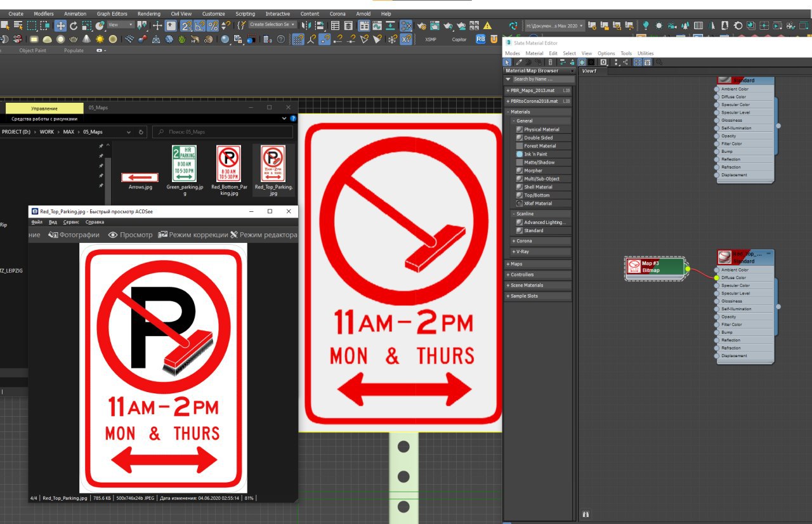Open the Explorer address history dropdown
Image resolution: width=812 pixels, height=524 pixels.
coord(129,132)
